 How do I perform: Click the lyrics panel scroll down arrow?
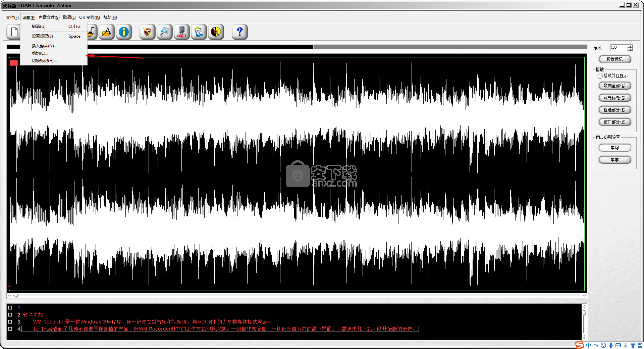584,337
